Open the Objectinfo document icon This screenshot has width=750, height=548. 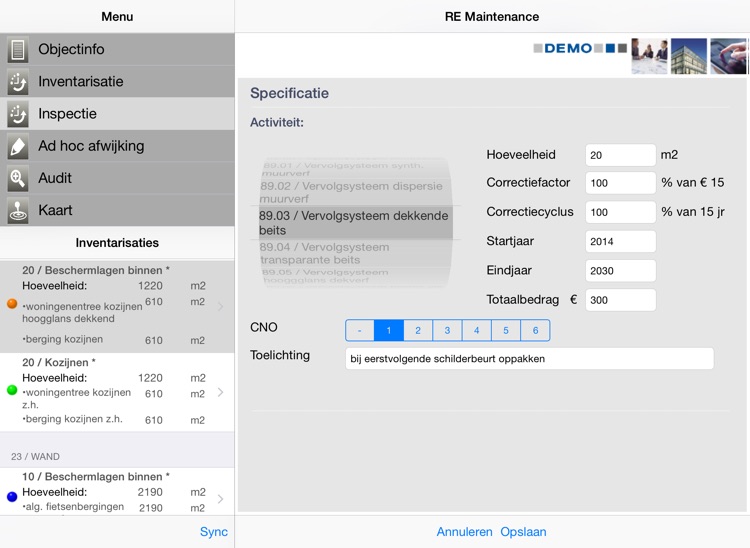pyautogui.click(x=18, y=49)
